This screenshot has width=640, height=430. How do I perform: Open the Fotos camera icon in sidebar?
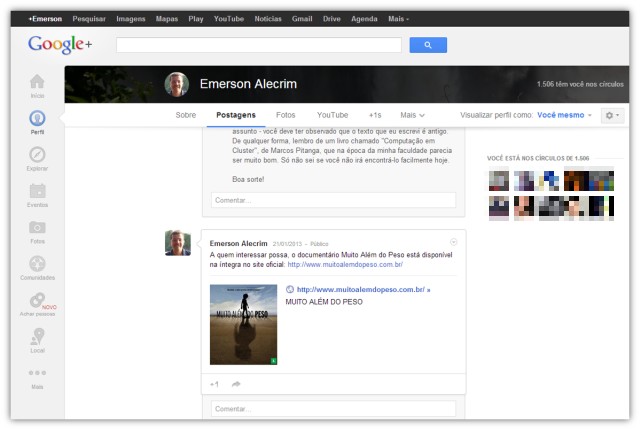click(x=37, y=227)
